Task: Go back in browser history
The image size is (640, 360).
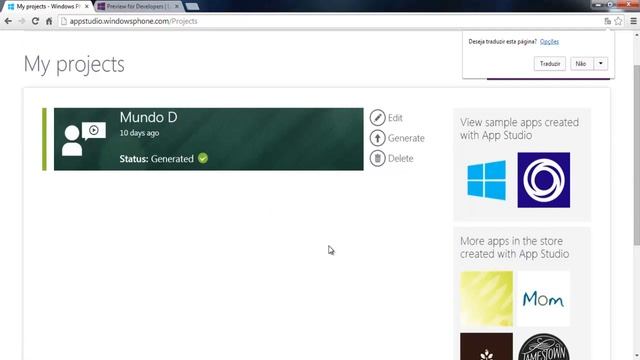Action: [8, 21]
